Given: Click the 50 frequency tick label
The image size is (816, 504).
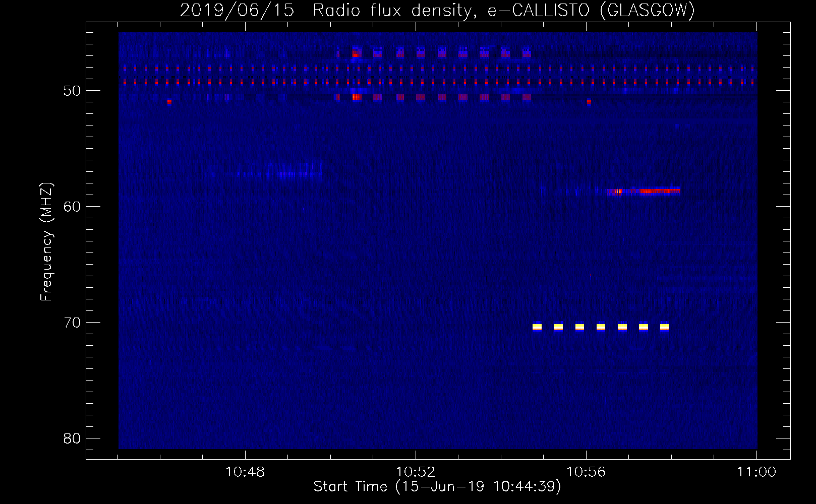Looking at the screenshot, I should 72,91.
